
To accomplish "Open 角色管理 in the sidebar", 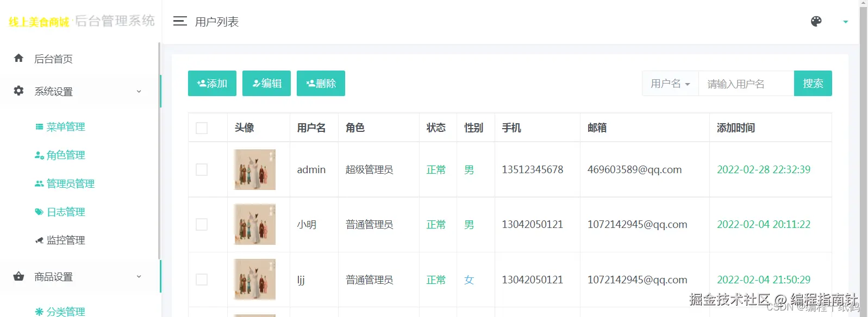I will point(66,155).
